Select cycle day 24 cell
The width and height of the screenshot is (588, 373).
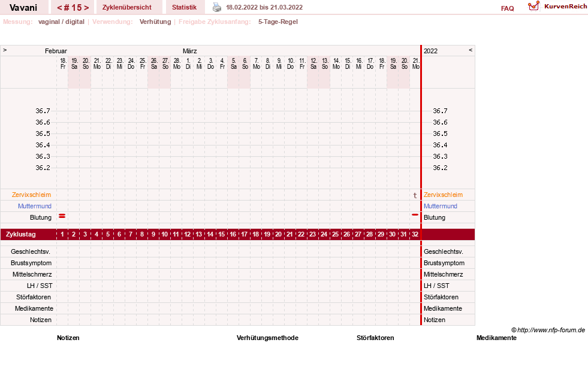[x=324, y=235]
